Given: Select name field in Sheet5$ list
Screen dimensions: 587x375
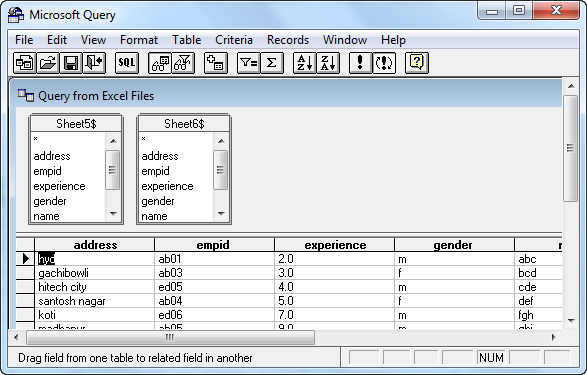Looking at the screenshot, I should click(x=46, y=216).
